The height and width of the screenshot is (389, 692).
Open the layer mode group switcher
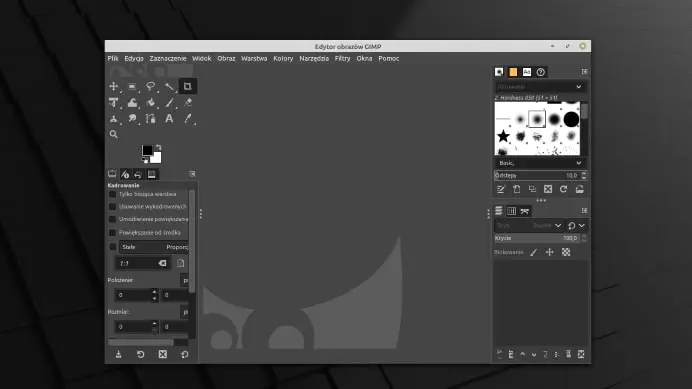576,226
